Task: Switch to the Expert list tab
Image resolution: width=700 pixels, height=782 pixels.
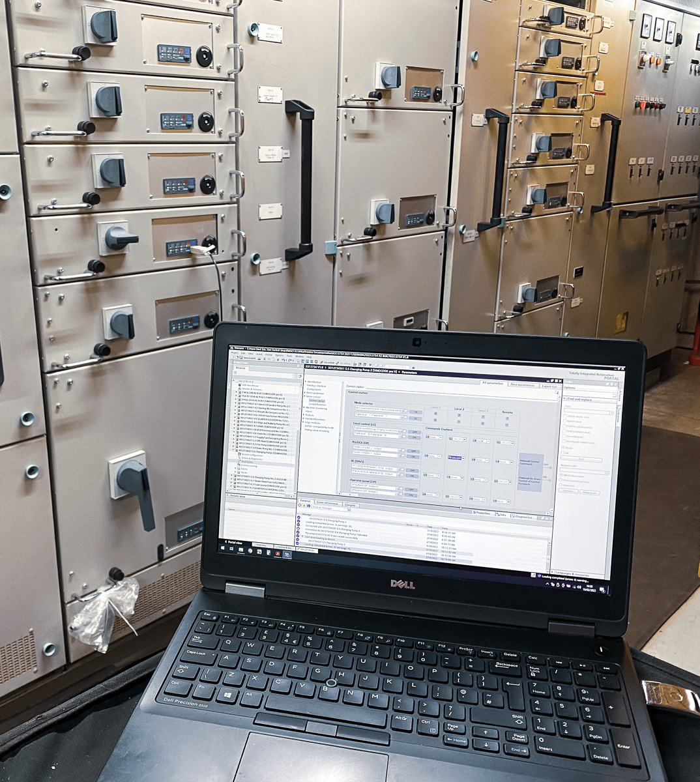Action: pos(549,386)
